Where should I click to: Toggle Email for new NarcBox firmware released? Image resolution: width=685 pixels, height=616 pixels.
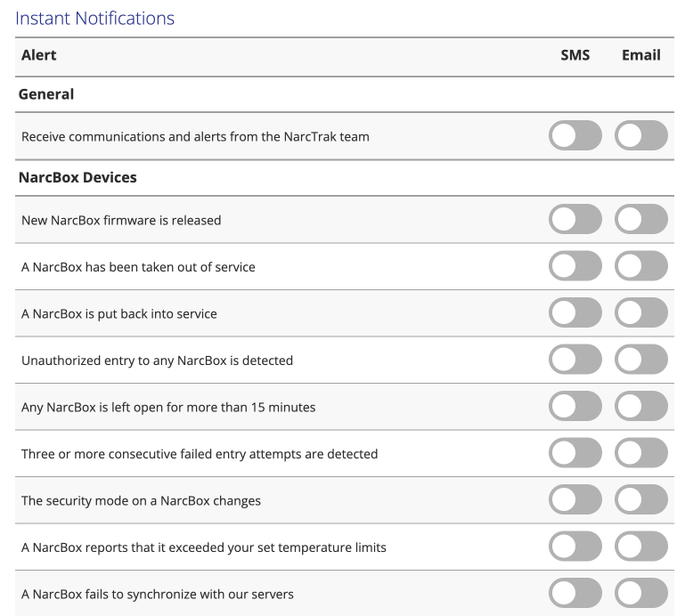641,219
